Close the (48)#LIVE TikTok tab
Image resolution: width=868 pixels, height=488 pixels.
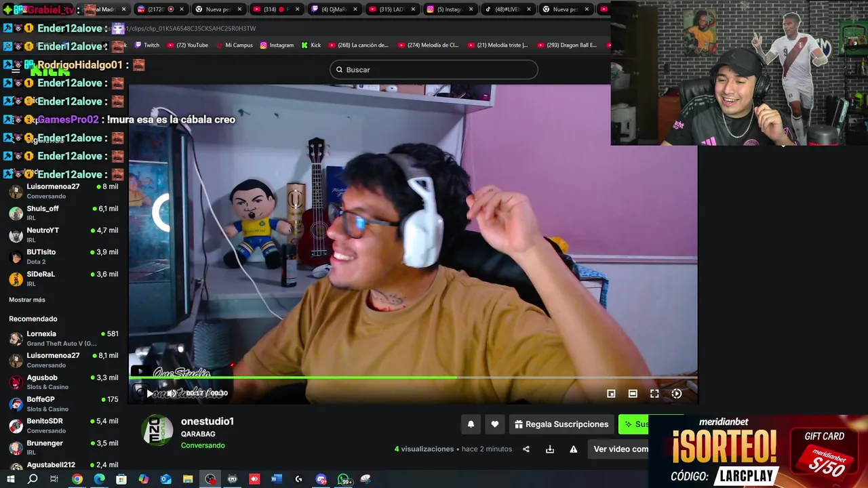529,9
